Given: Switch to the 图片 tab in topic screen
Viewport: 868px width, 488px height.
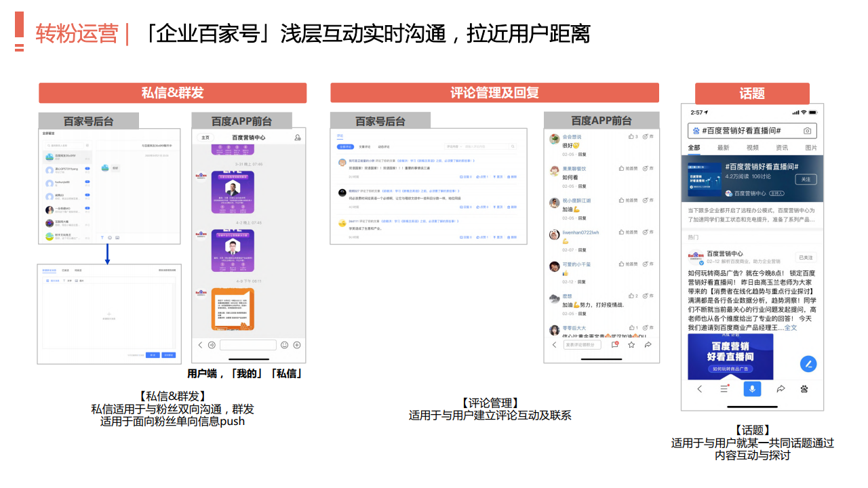Looking at the screenshot, I should [811, 148].
